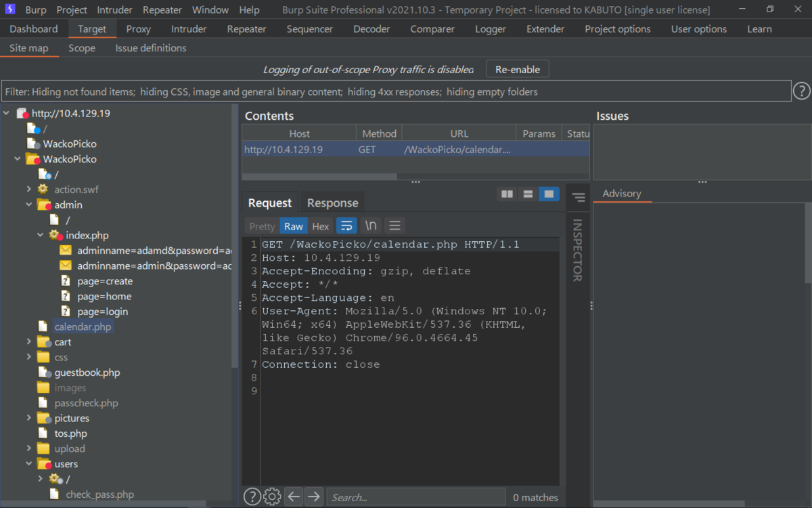Click the Re-enable button
The width and height of the screenshot is (812, 508).
point(518,69)
